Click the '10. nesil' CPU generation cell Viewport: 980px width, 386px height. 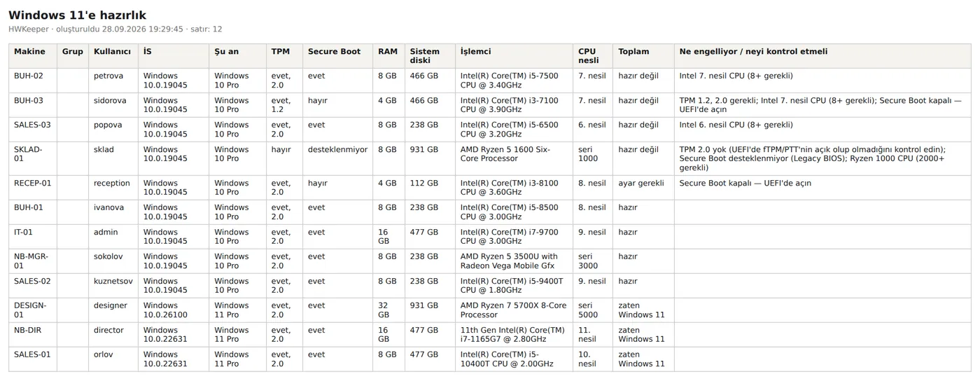click(593, 359)
